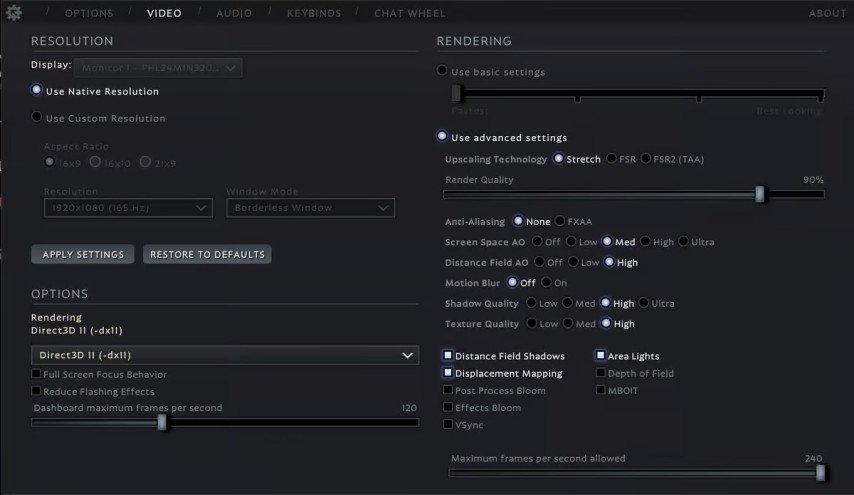The width and height of the screenshot is (854, 495).
Task: Click the settings gear icon
Action: [x=14, y=13]
